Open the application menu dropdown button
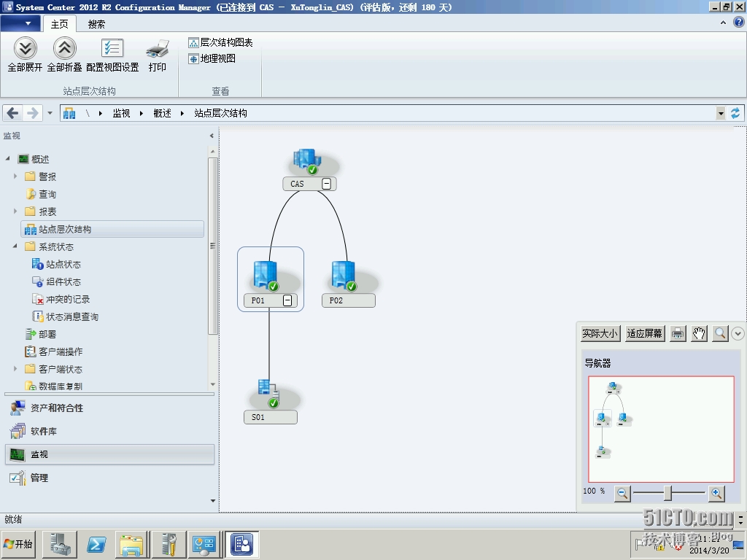Image resolution: width=747 pixels, height=560 pixels. pos(20,23)
